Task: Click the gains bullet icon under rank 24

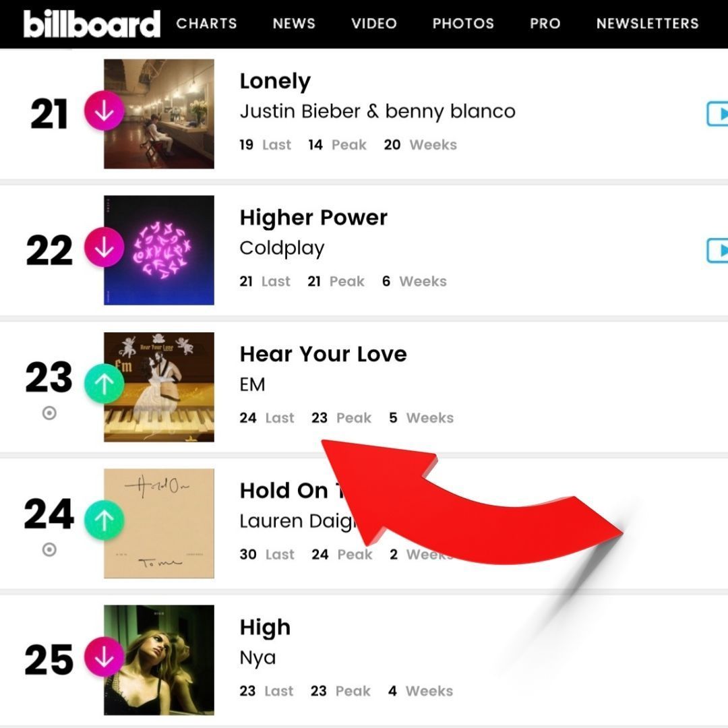Action: [49, 550]
